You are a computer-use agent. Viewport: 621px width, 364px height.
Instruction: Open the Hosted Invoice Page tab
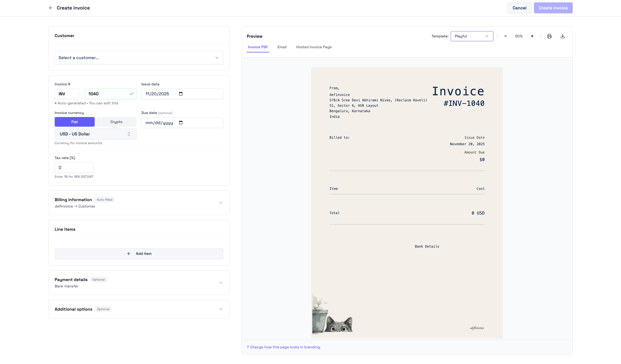(314, 47)
